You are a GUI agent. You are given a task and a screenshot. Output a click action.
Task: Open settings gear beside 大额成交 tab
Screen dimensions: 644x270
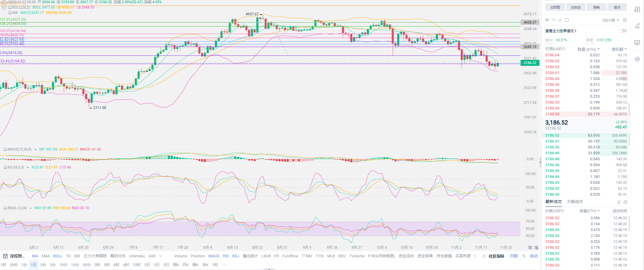click(x=625, y=202)
